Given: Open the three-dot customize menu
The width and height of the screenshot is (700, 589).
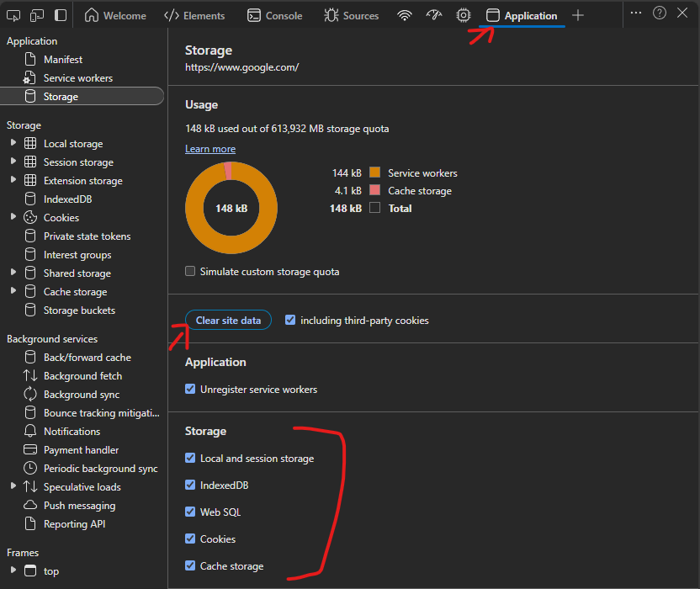Looking at the screenshot, I should click(636, 13).
